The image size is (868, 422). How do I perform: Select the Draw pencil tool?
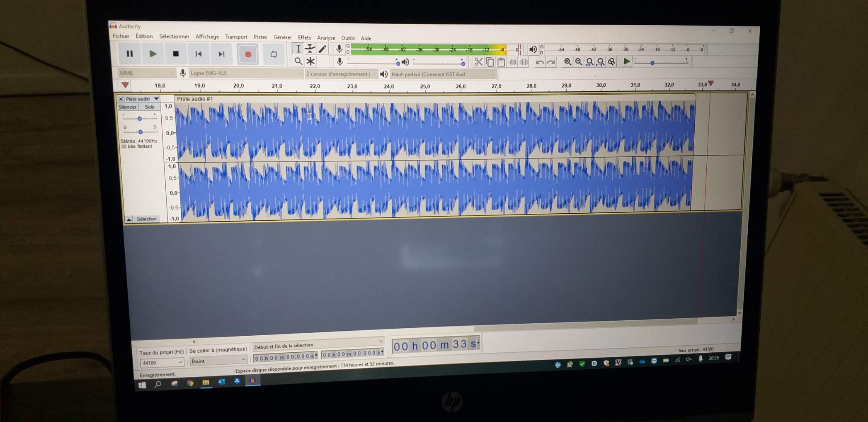(x=322, y=49)
